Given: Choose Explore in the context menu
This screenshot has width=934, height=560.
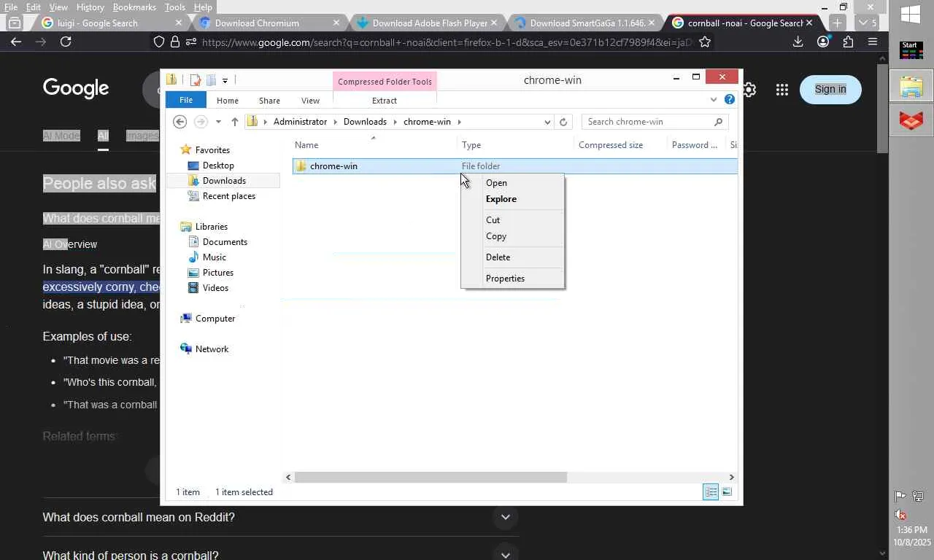Looking at the screenshot, I should point(512,199).
